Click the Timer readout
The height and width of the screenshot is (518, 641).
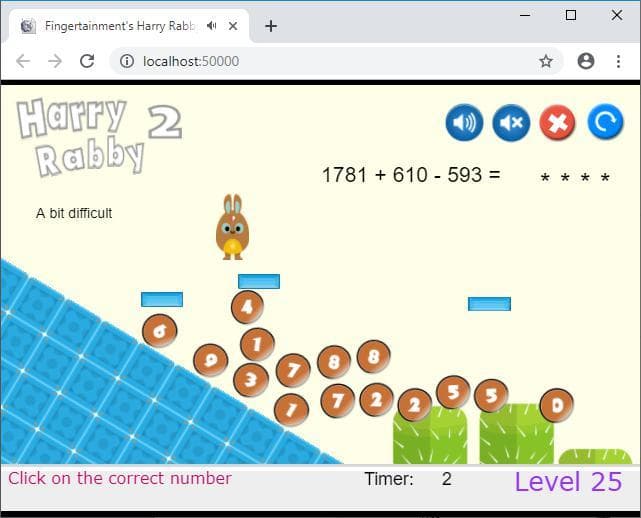[x=408, y=479]
